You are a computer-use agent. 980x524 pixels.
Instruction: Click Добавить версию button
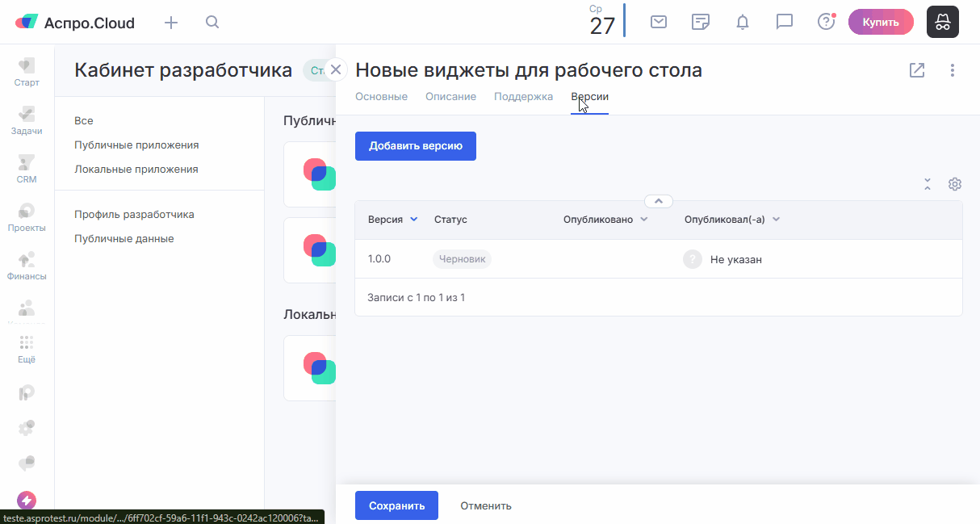(416, 146)
